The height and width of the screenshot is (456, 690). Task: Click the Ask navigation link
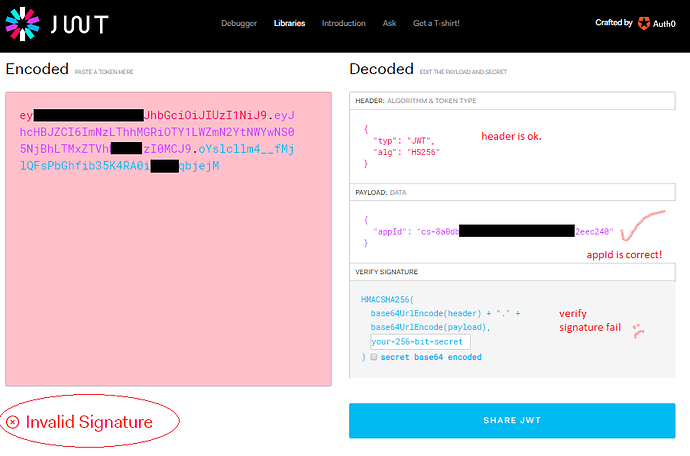(390, 23)
